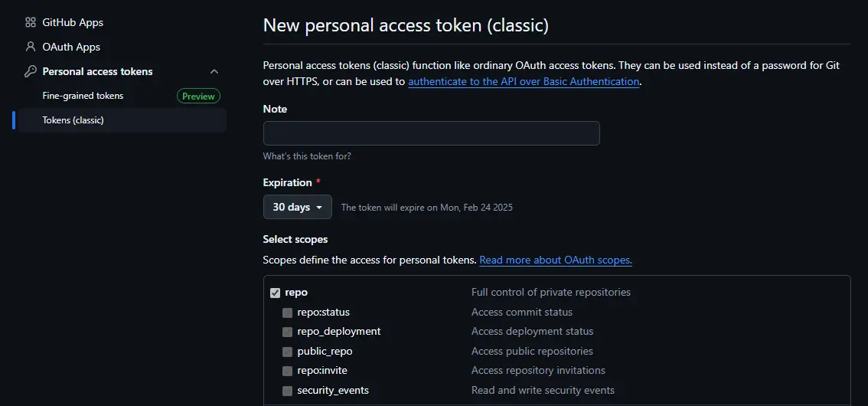Open the 30 days expiration dropdown

(297, 207)
